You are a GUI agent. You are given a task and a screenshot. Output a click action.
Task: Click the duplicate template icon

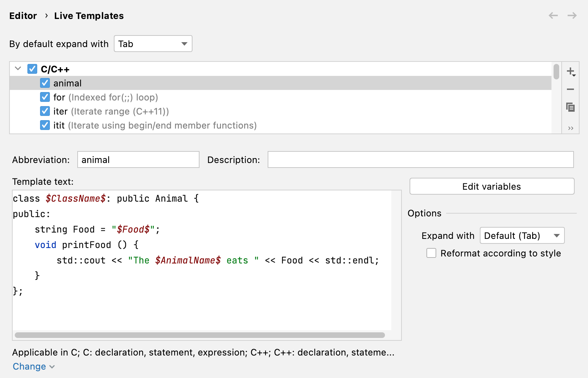(x=570, y=107)
